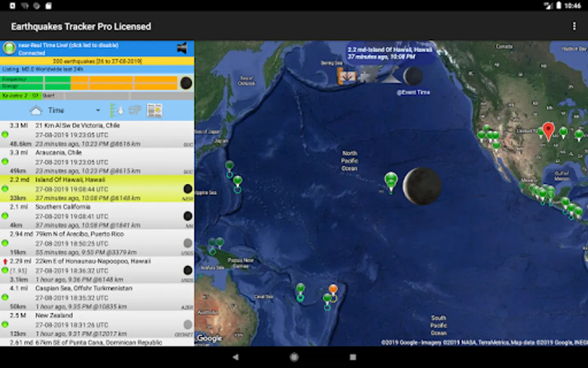Select the highlighted Island Of Hawaii row
The image size is (588, 368).
pyautogui.click(x=97, y=188)
